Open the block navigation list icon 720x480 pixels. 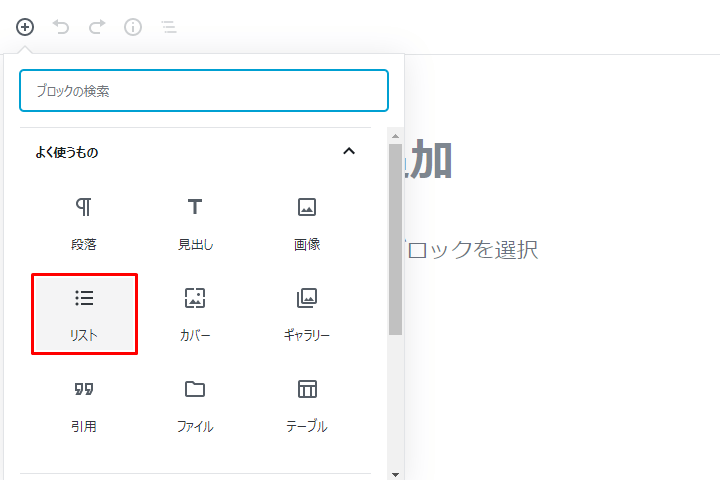pyautogui.click(x=169, y=27)
